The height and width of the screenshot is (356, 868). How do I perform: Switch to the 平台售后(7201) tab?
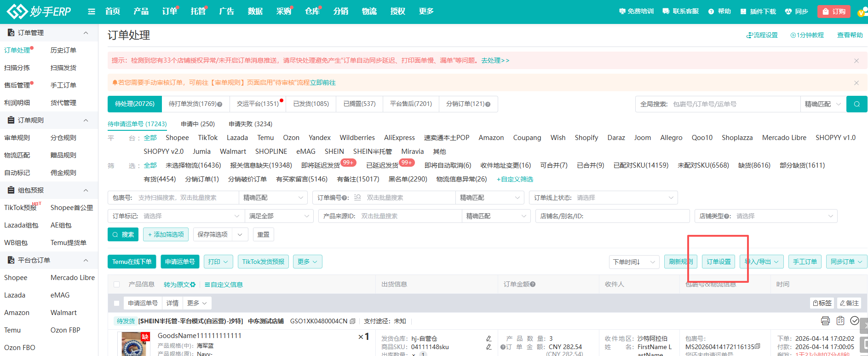[x=411, y=104]
